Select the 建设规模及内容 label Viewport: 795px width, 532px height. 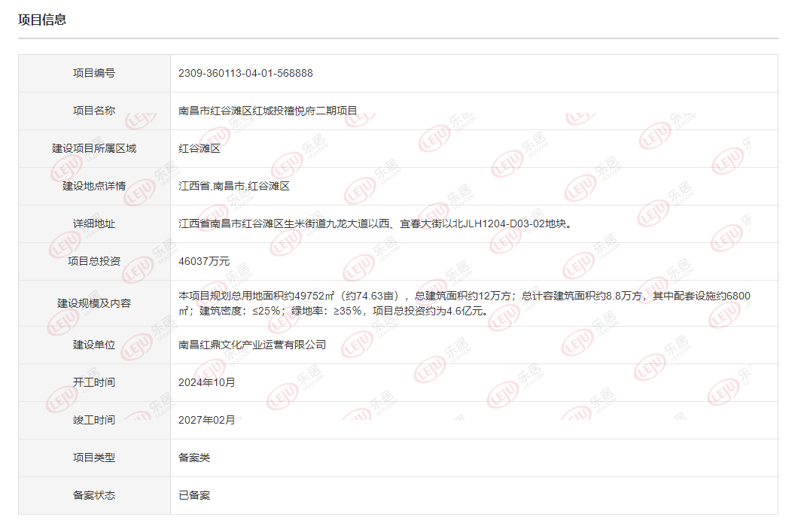pos(94,303)
